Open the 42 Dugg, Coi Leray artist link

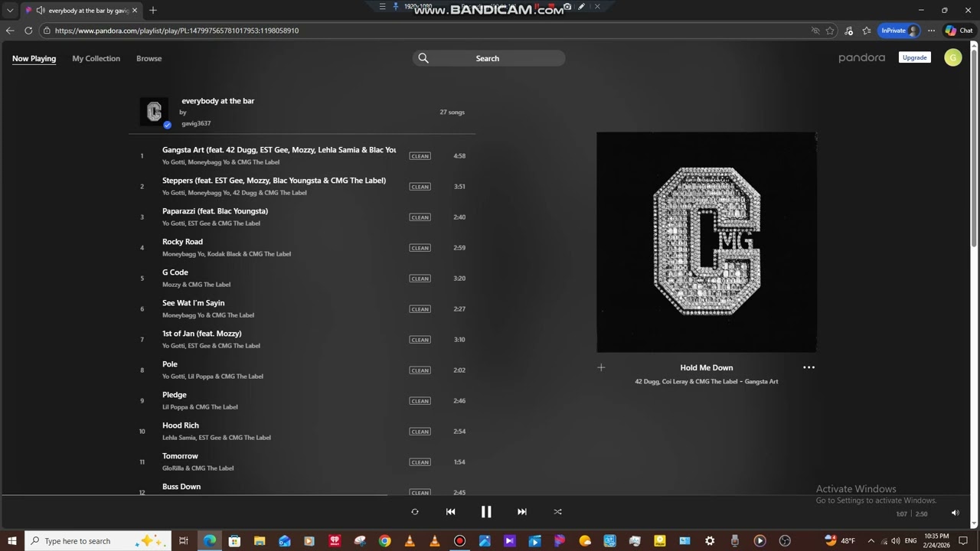pyautogui.click(x=688, y=382)
